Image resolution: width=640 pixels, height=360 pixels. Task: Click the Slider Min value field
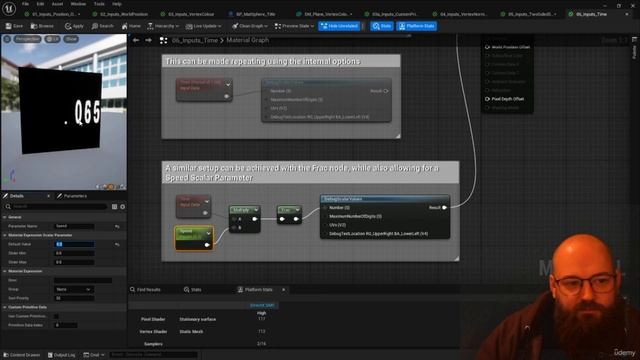coord(74,253)
